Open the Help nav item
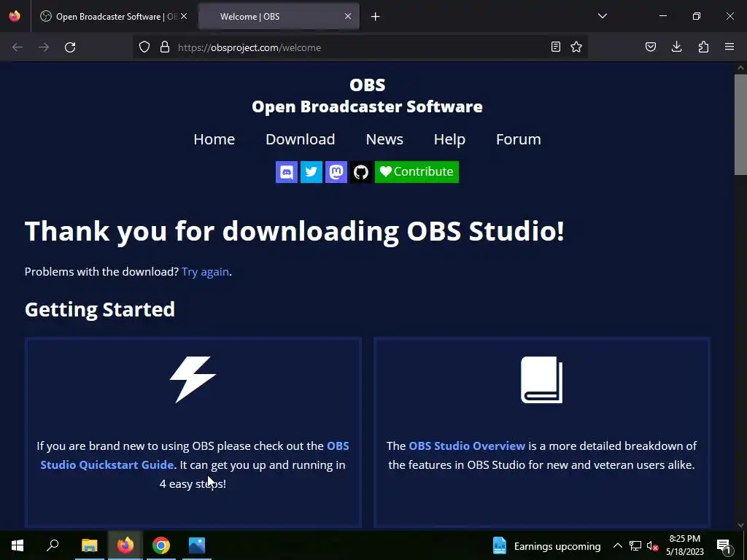This screenshot has width=747, height=560. [x=449, y=139]
